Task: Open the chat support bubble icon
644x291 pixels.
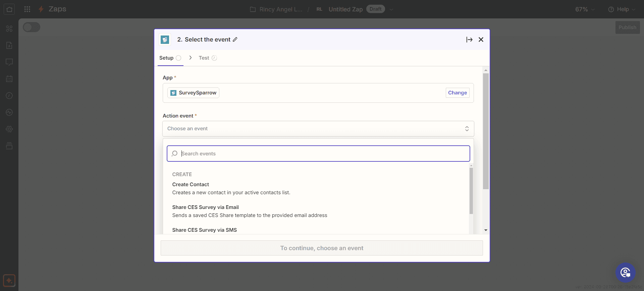Action: [625, 273]
